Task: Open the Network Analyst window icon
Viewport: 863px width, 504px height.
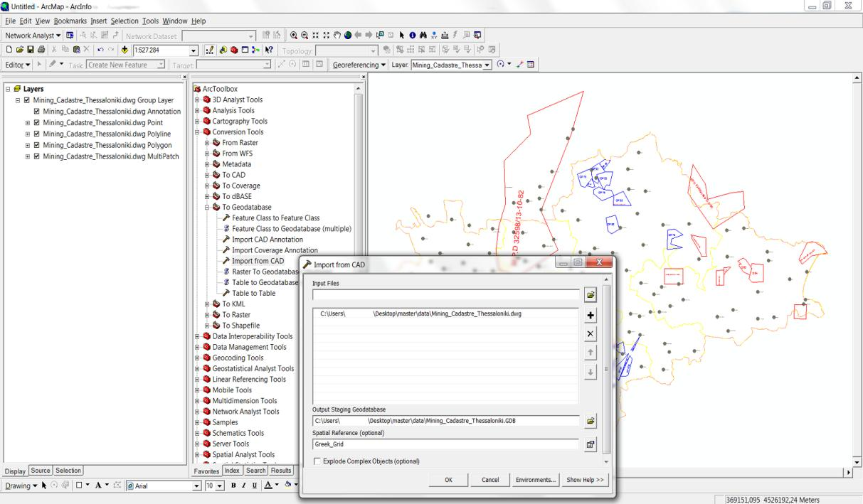Action: (x=70, y=36)
